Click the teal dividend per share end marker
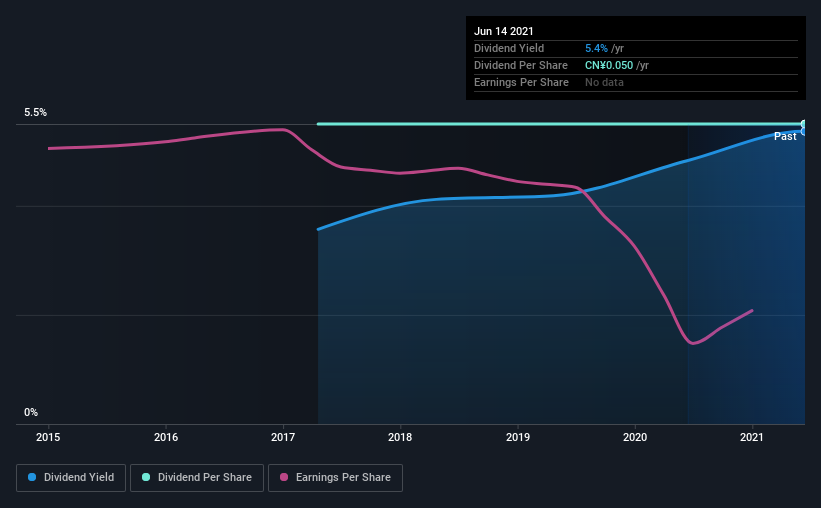 (804, 124)
